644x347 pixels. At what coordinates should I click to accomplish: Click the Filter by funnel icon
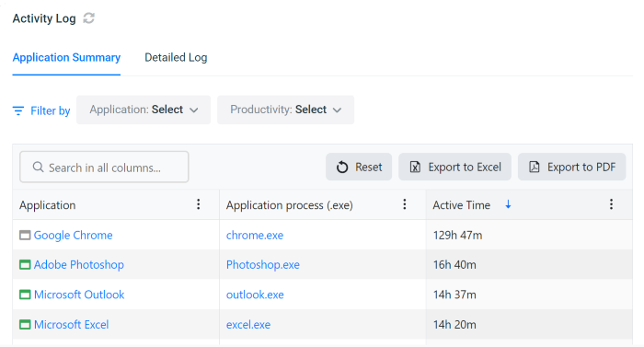click(x=18, y=110)
